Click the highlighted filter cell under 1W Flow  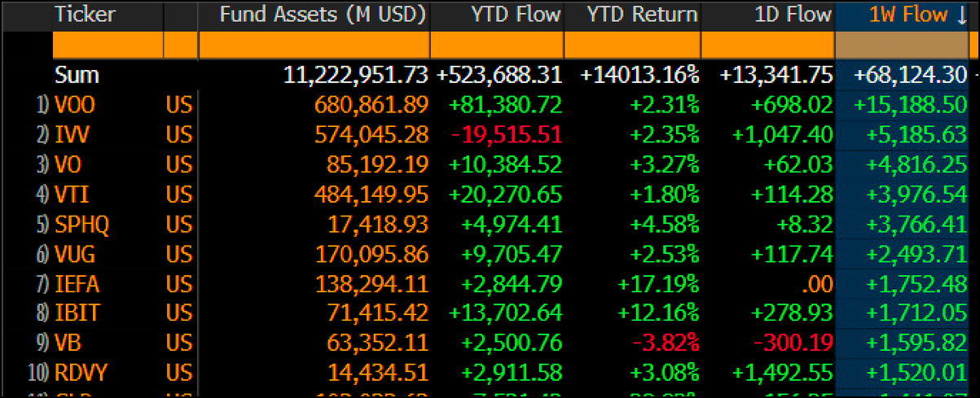tap(901, 45)
